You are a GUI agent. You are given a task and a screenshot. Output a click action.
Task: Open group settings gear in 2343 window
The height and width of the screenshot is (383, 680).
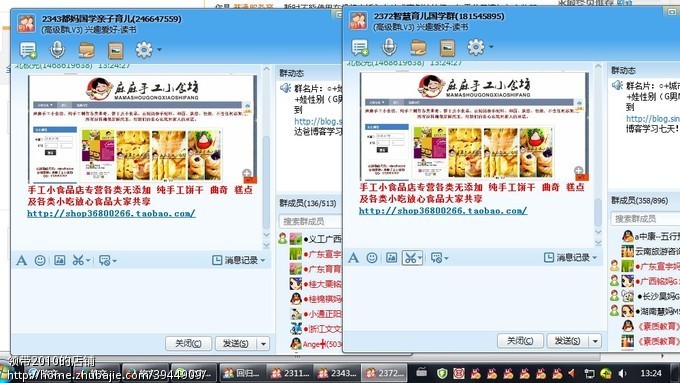144,50
